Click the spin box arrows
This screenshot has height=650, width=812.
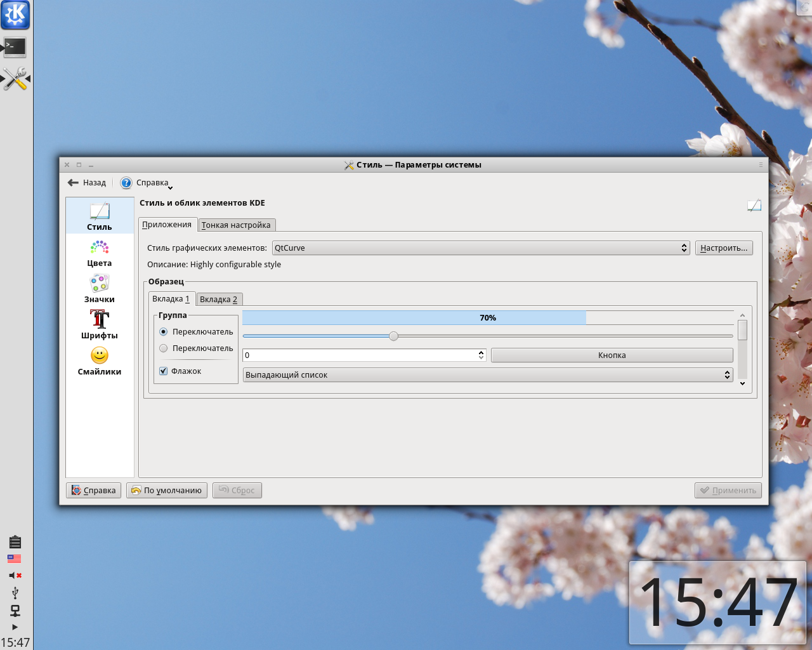click(481, 355)
